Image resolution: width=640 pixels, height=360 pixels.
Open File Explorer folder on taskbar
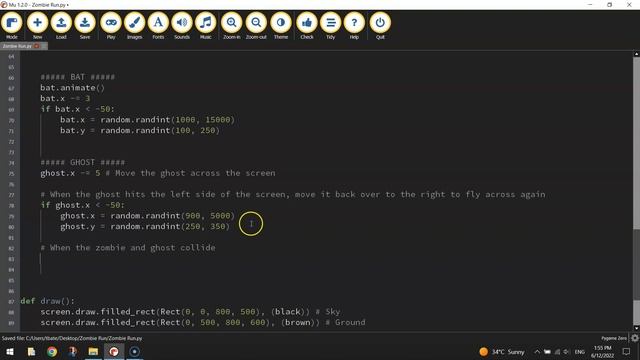(93, 351)
